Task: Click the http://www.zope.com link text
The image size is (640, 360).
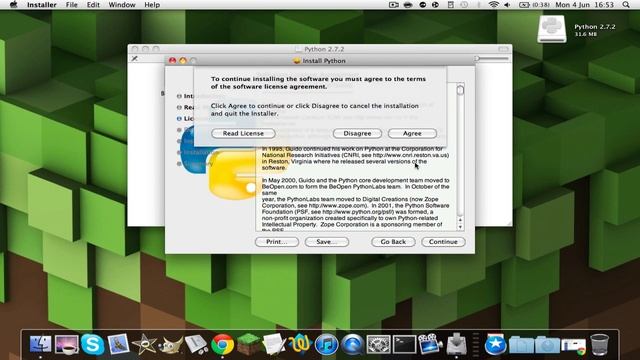Action: [337, 206]
